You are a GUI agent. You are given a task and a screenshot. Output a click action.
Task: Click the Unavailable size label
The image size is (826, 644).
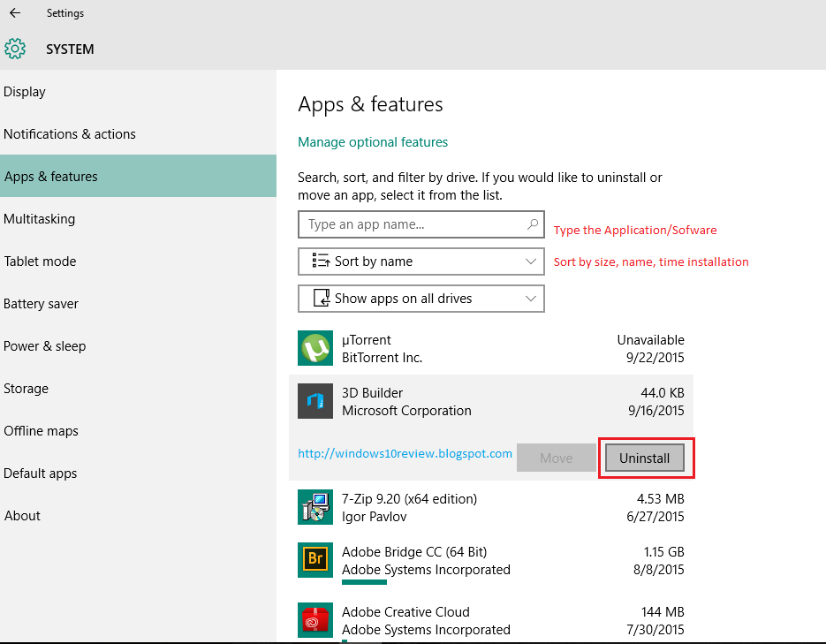click(x=650, y=339)
